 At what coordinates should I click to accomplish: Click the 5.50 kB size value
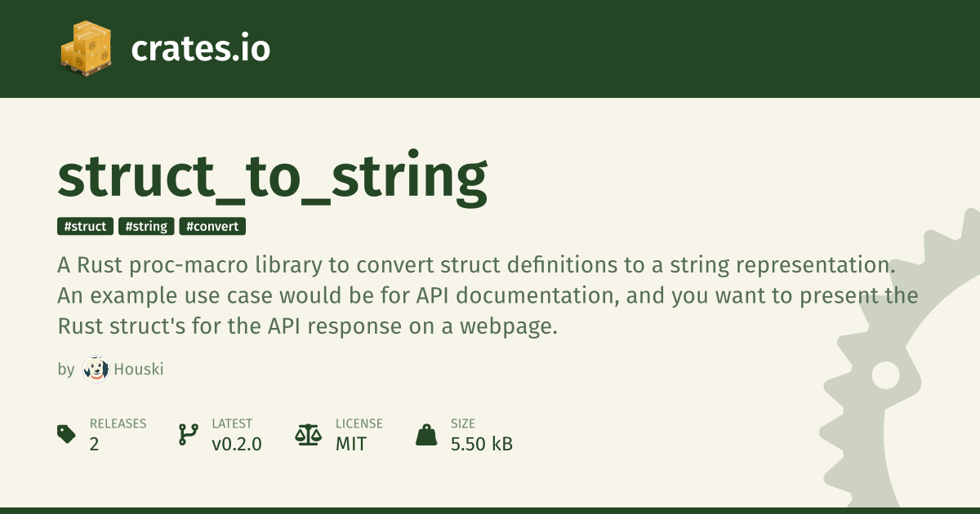click(x=482, y=445)
